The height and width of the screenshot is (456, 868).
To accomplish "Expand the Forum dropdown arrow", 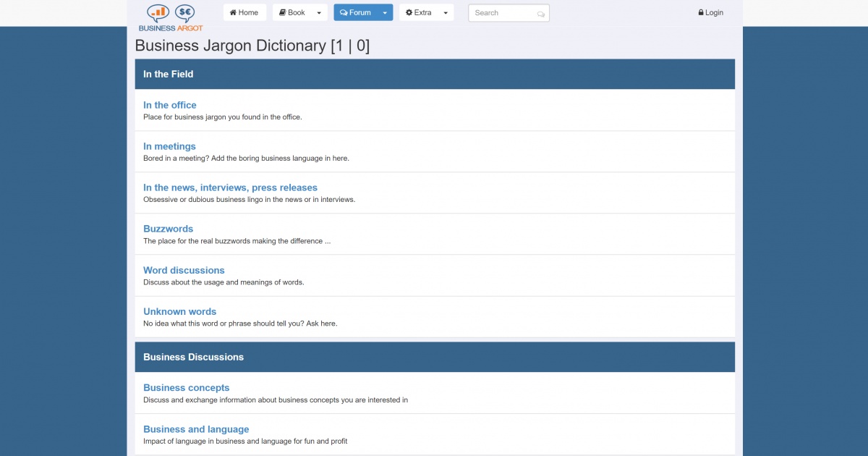I will click(x=385, y=13).
